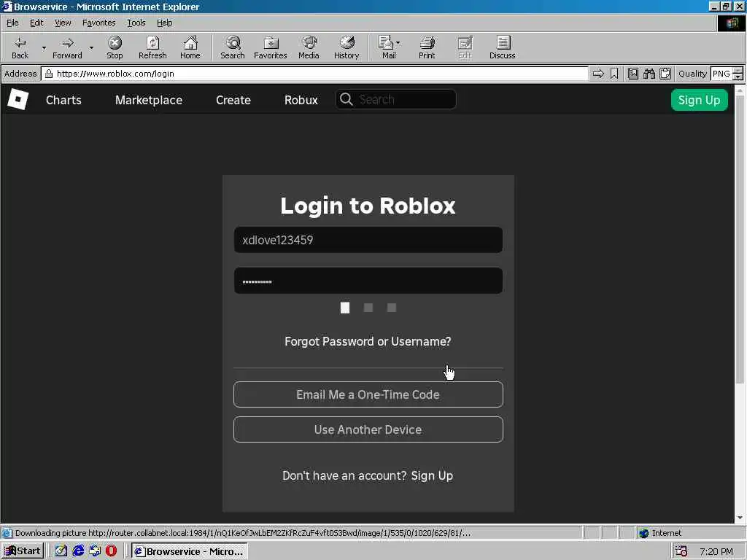Click Sign Up link below login form
The height and width of the screenshot is (560, 747).
432,475
